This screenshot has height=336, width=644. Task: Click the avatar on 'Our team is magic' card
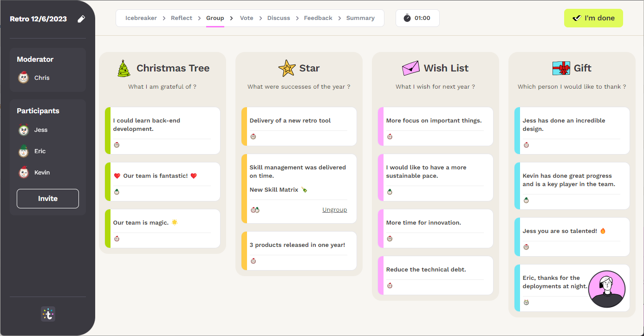(117, 239)
